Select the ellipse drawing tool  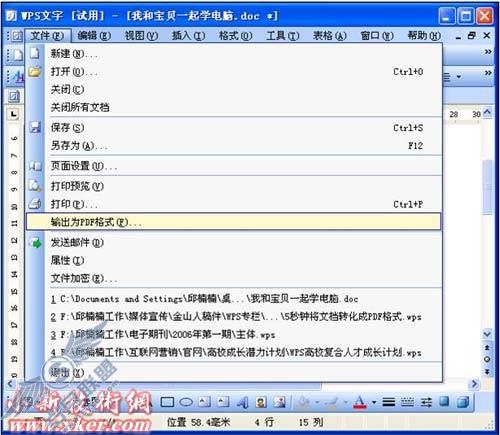[x=186, y=402]
